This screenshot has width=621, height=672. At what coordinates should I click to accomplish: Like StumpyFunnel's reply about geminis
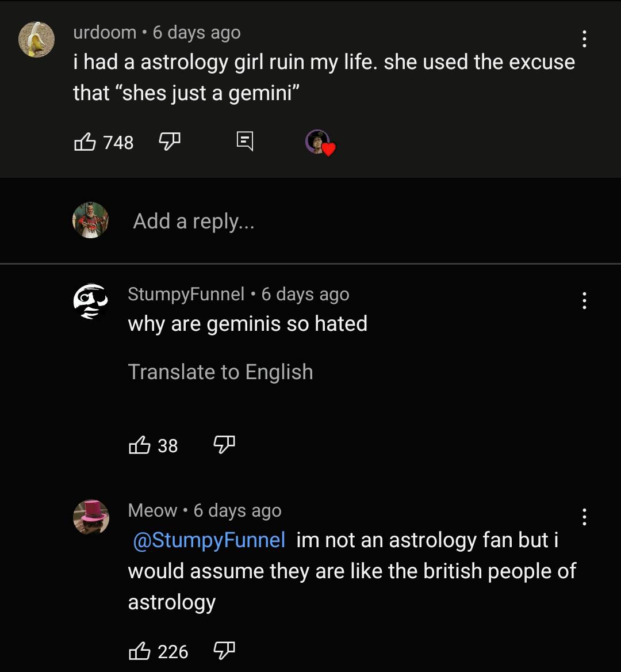coord(141,444)
